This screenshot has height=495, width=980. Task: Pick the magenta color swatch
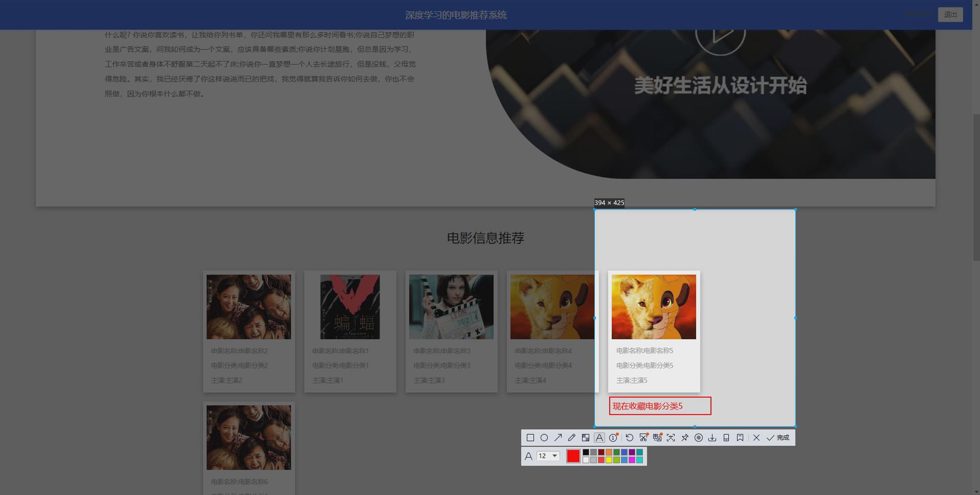(632, 460)
